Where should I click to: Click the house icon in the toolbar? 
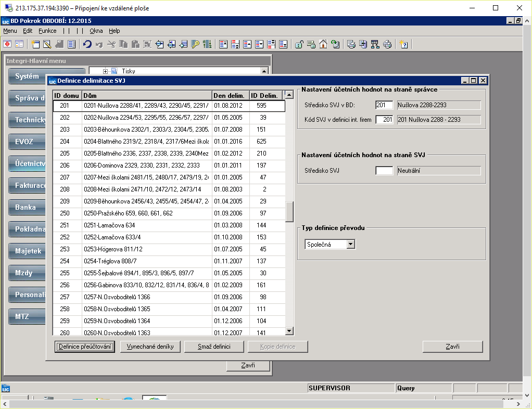pyautogui.click(x=323, y=44)
